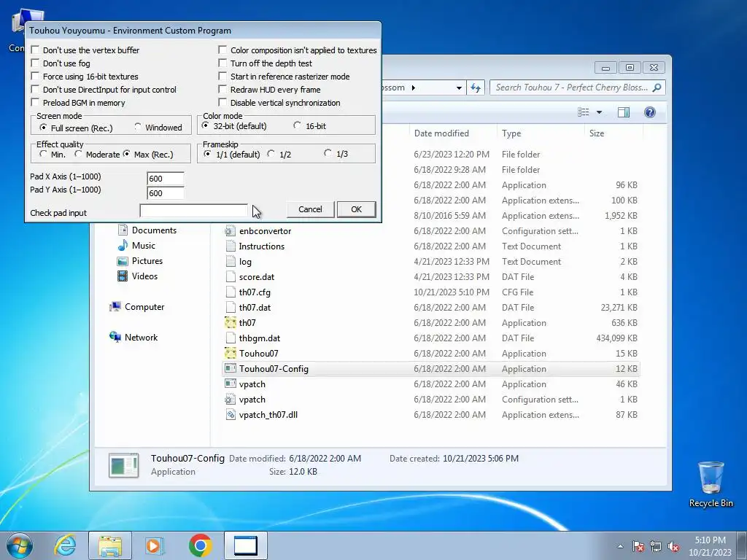Select the vpatch_th07.dll file icon
The height and width of the screenshot is (560, 747).
pyautogui.click(x=231, y=414)
